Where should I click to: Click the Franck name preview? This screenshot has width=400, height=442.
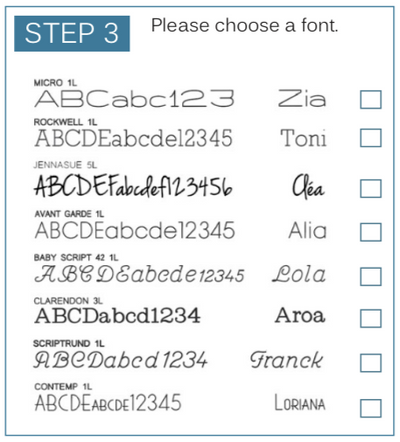tap(286, 360)
